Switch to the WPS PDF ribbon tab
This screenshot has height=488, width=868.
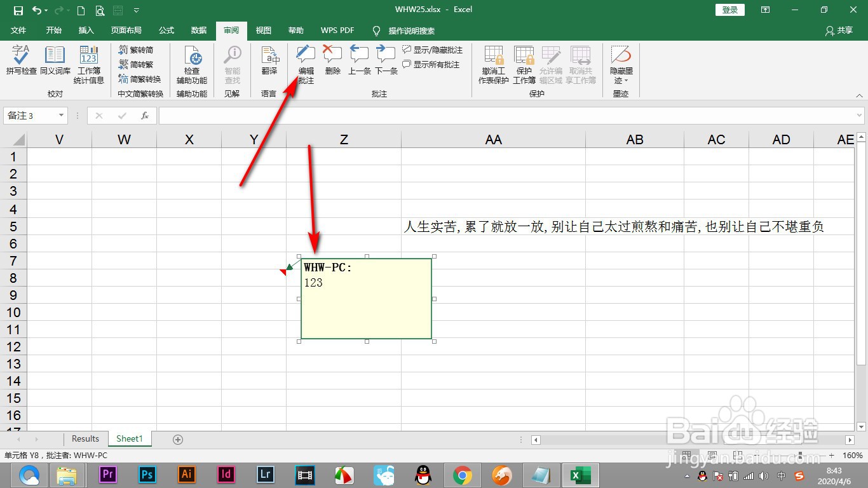(337, 30)
